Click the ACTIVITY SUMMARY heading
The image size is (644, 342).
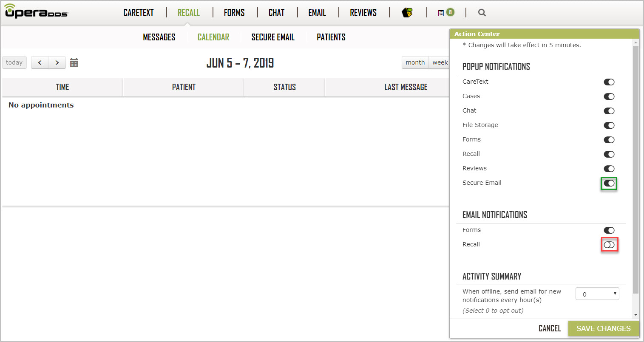tap(492, 277)
